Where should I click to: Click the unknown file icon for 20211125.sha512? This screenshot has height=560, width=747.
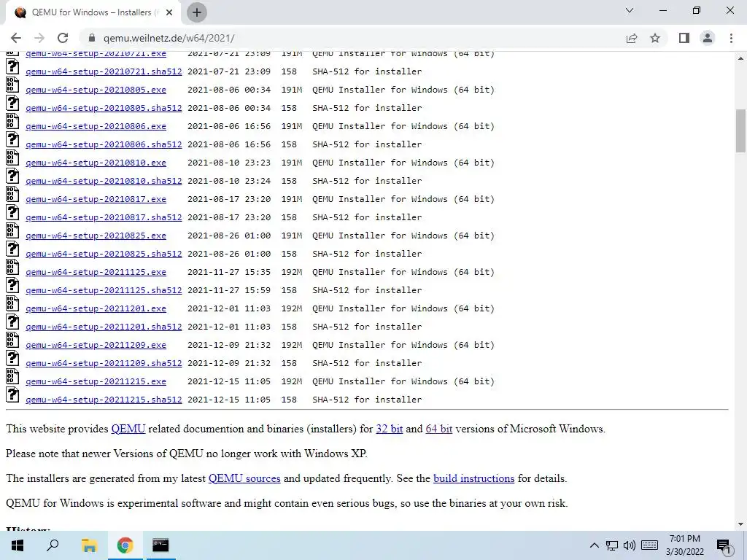click(12, 285)
